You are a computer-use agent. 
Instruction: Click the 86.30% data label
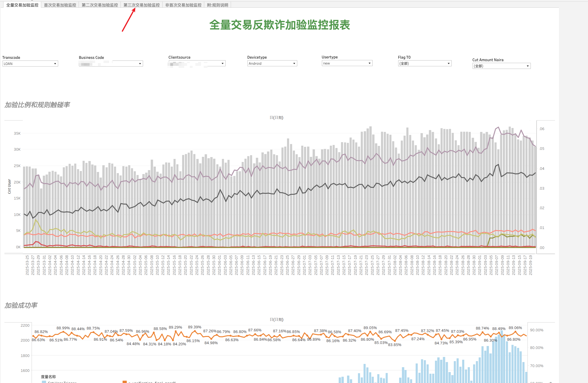point(490,340)
